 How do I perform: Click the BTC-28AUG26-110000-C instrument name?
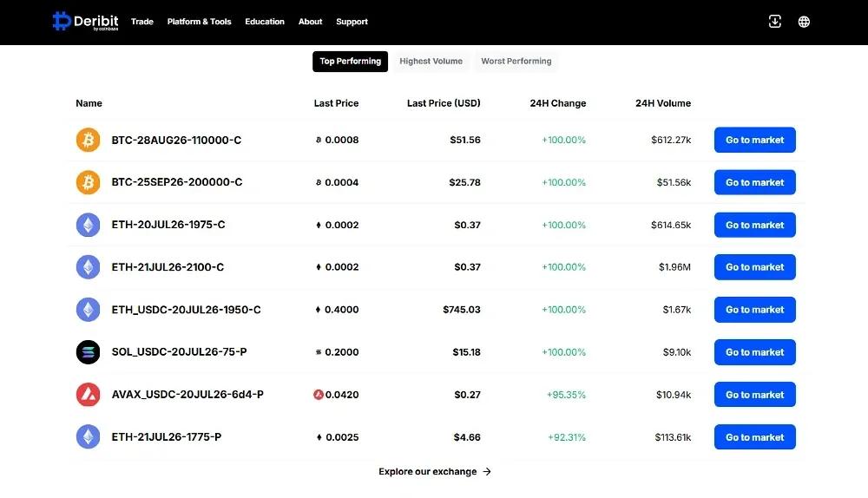click(176, 140)
